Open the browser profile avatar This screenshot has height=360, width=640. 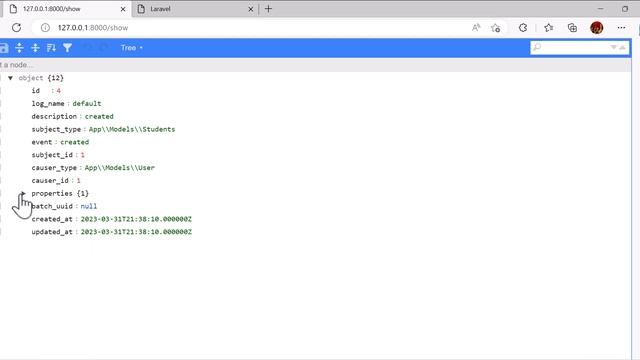coord(597,27)
